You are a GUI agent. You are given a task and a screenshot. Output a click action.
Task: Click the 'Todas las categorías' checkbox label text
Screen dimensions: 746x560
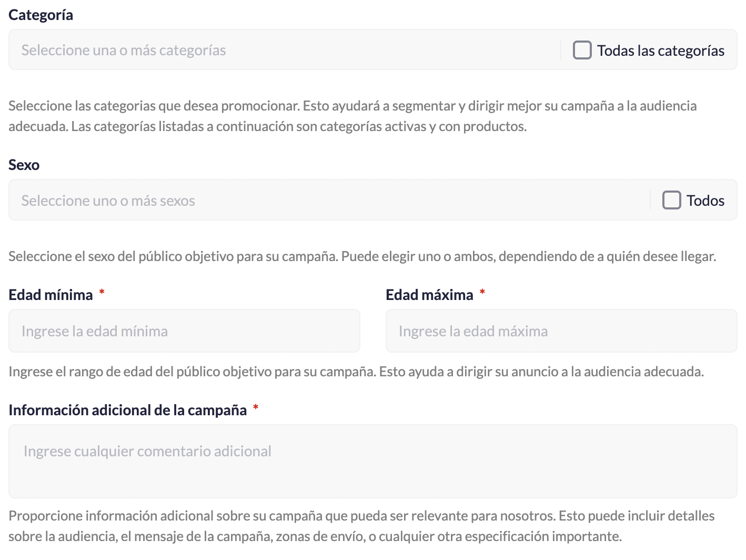click(x=660, y=51)
